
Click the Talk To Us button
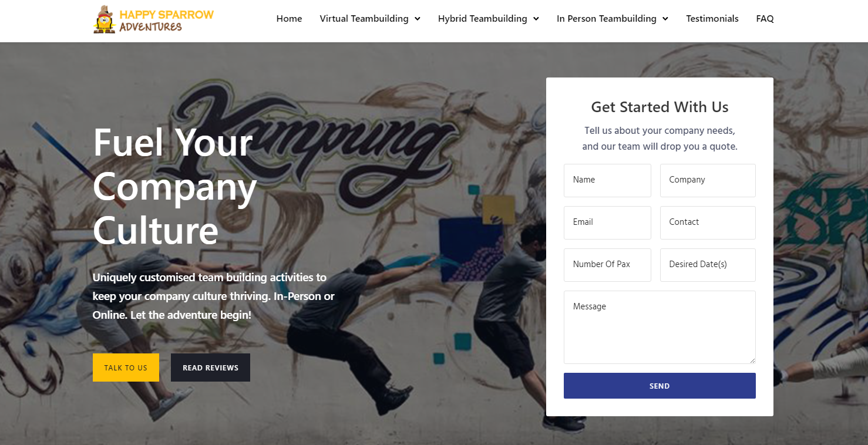126,368
